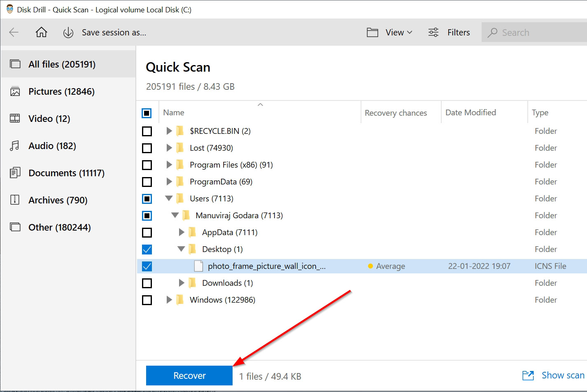This screenshot has width=587, height=392.
Task: Sort by Recovery chances column
Action: pyautogui.click(x=401, y=112)
